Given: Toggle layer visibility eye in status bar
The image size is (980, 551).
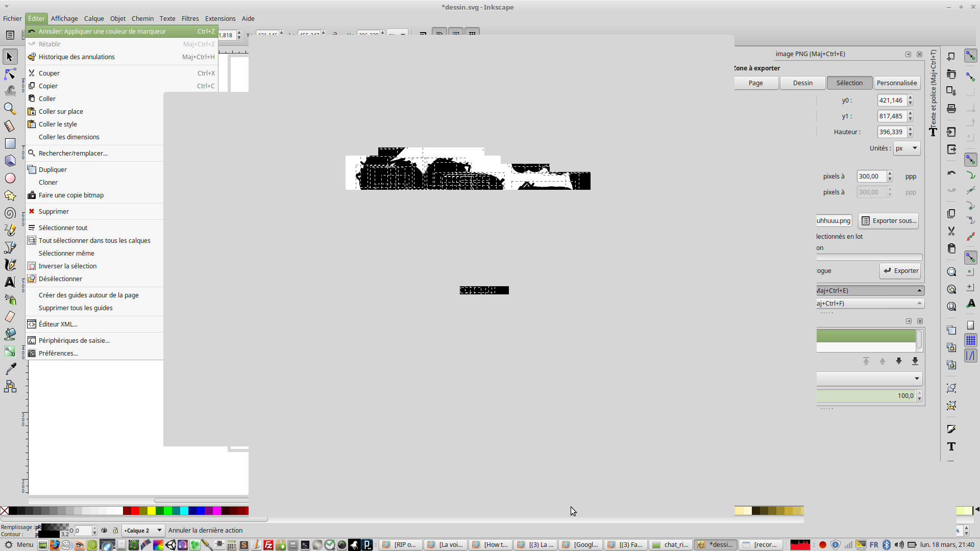Looking at the screenshot, I should click(104, 531).
